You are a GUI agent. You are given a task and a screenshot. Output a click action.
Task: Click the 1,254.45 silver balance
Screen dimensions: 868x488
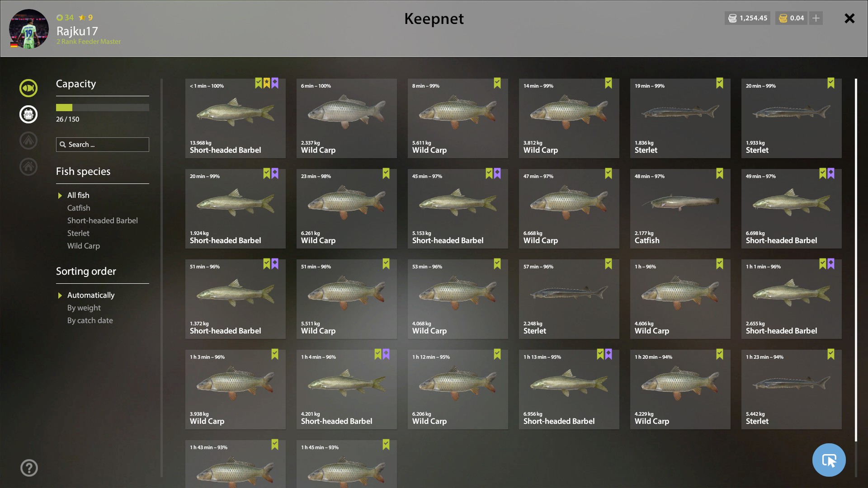[x=747, y=18]
